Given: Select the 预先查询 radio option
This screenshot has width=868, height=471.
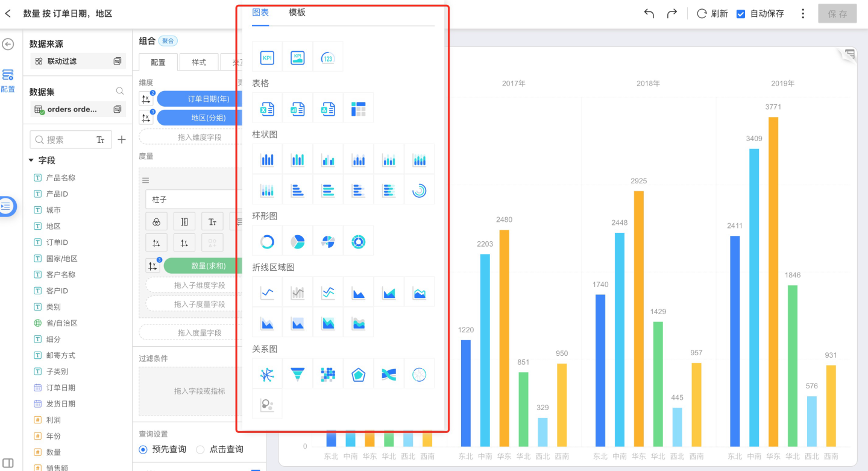Looking at the screenshot, I should (143, 449).
